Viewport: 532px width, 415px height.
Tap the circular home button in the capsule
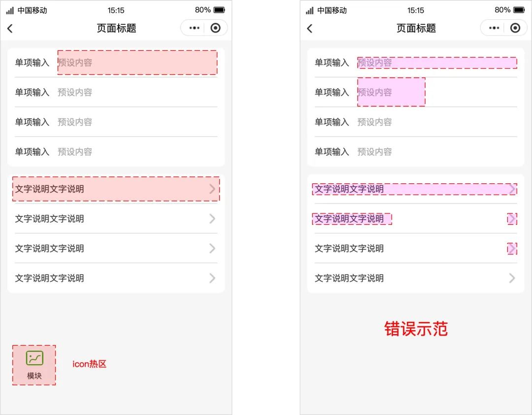click(216, 28)
